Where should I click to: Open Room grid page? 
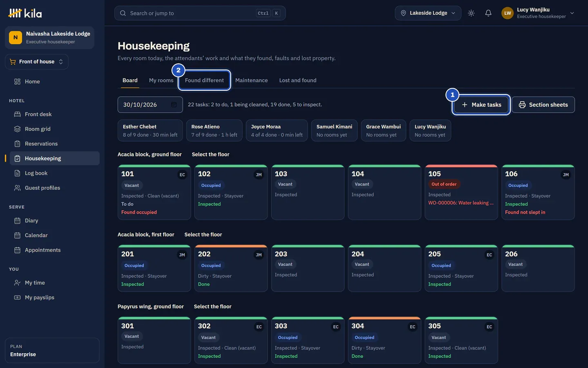click(x=54, y=129)
